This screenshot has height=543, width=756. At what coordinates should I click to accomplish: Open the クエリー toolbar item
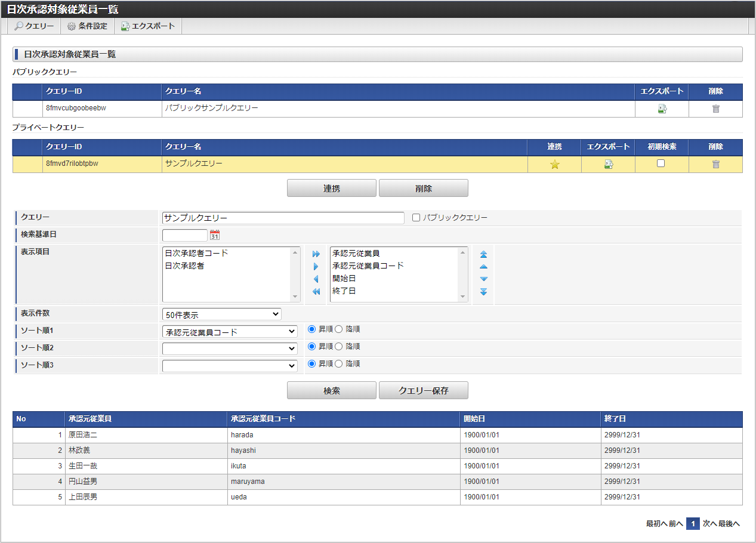pos(34,26)
